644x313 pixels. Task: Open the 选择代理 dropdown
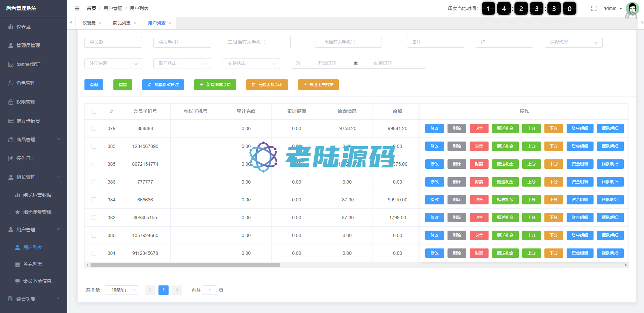tap(573, 42)
